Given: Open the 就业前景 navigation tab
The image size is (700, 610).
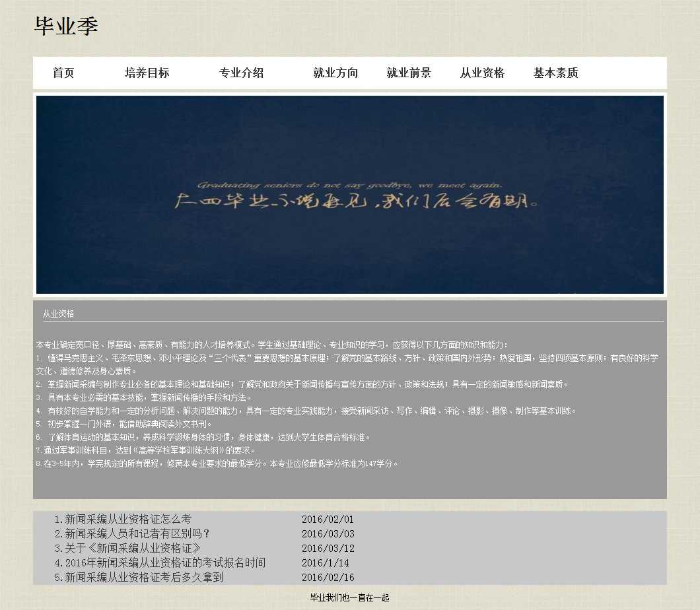Looking at the screenshot, I should [409, 73].
